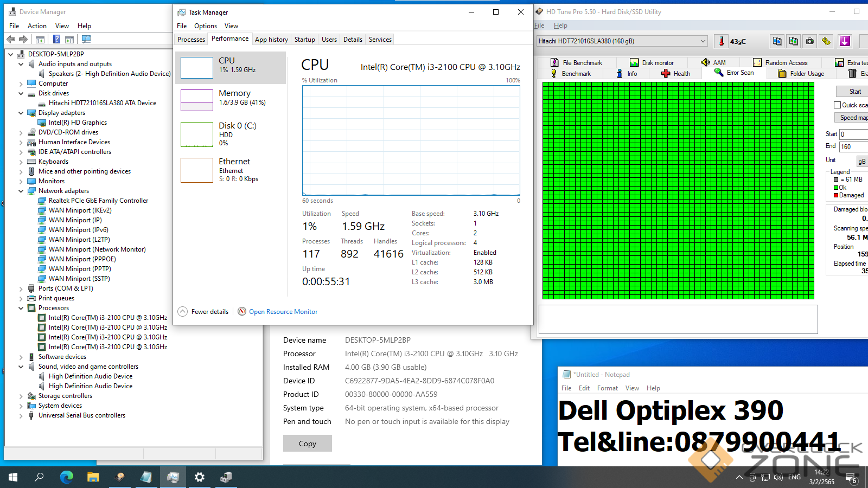Switch to the App history tab
Viewport: 868px width, 488px height.
[x=271, y=40]
